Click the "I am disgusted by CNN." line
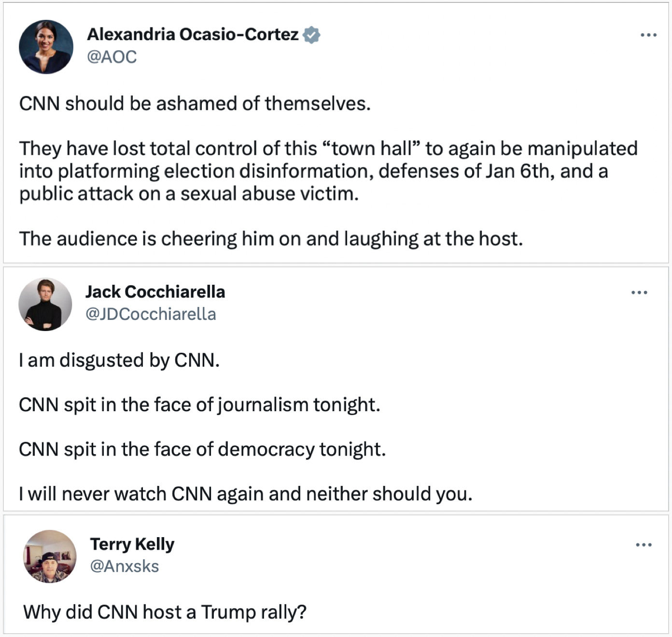 click(x=119, y=360)
